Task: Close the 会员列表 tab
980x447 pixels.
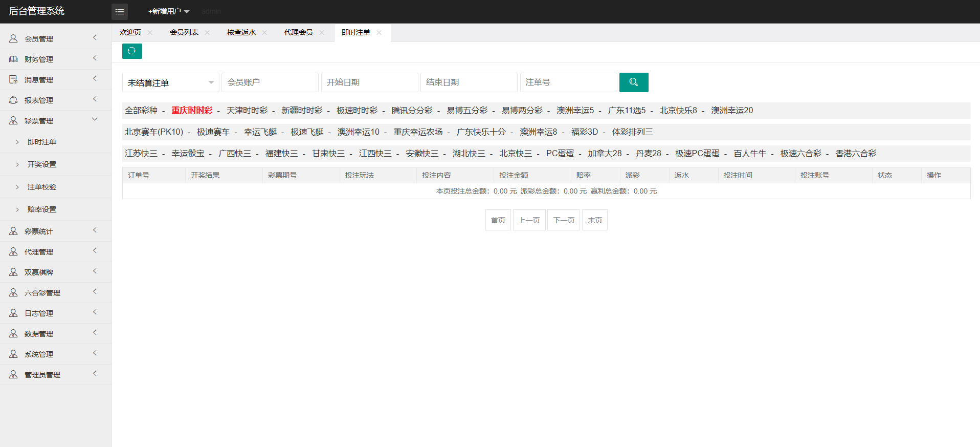Action: 207,32
